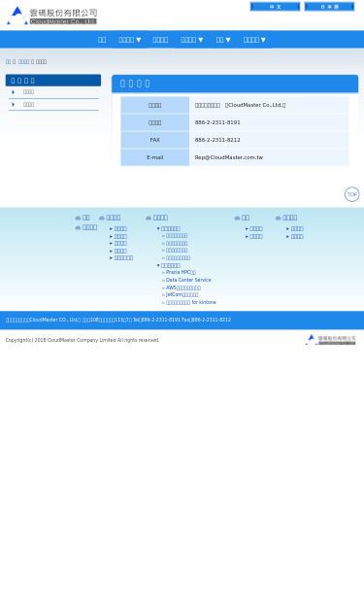Open the footer link starting with AWS
364x609 pixels.
click(x=183, y=288)
